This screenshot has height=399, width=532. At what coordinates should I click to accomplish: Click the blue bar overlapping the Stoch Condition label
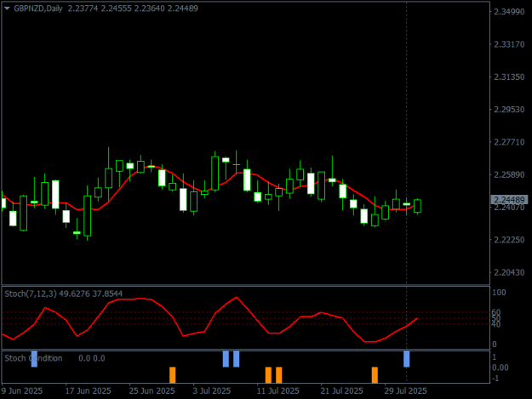34,359
